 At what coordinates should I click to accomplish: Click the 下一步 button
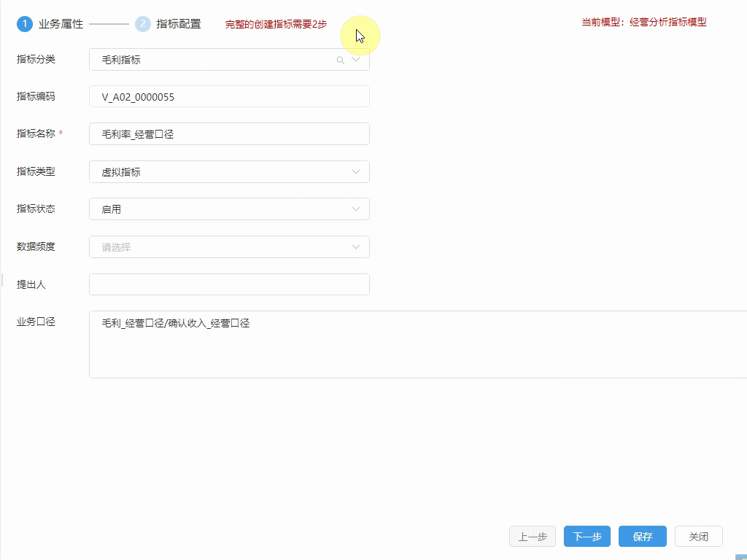(587, 536)
